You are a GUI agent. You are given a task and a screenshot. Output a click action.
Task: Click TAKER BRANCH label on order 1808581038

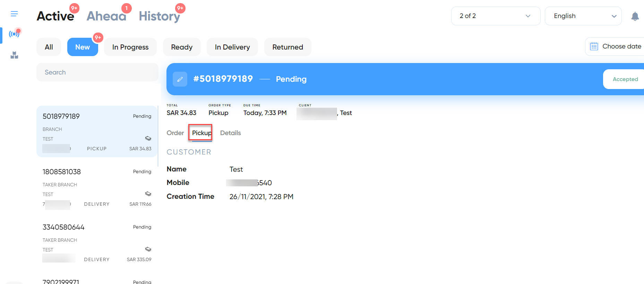pyautogui.click(x=60, y=185)
